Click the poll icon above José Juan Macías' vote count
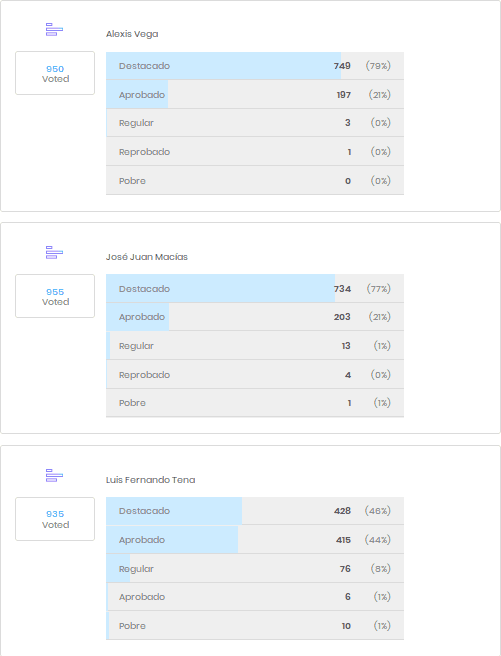 [54, 253]
